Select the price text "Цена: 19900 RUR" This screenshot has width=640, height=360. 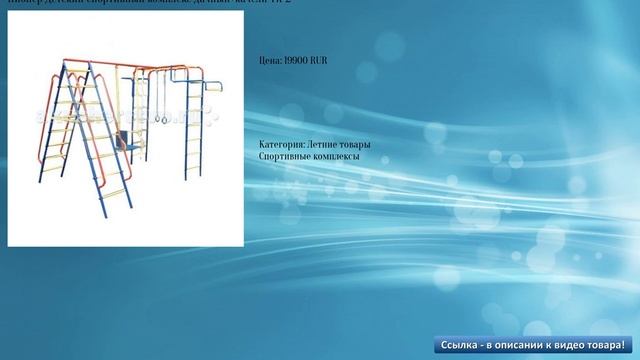293,60
